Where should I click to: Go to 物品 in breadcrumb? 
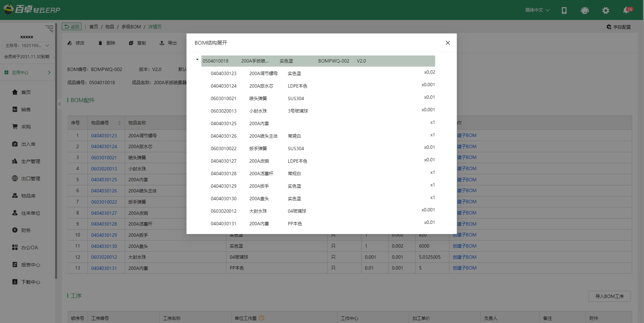tap(109, 27)
